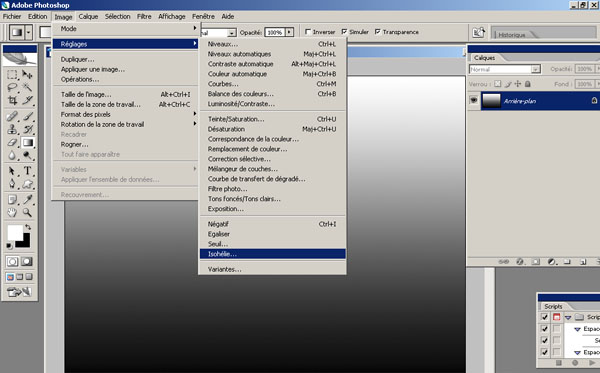
Task: Select the Clone Stamp tool
Action: click(x=12, y=129)
